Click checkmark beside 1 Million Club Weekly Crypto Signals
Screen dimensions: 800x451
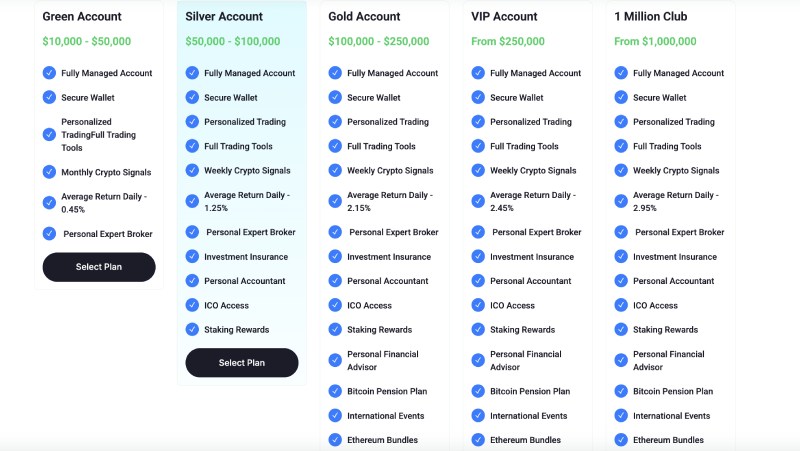click(x=621, y=170)
